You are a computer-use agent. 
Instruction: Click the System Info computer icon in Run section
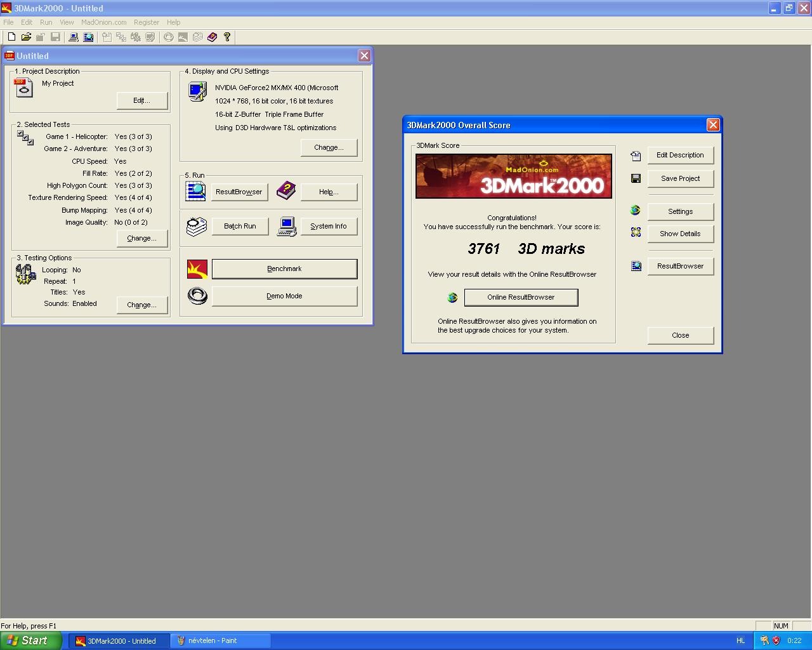(x=287, y=227)
